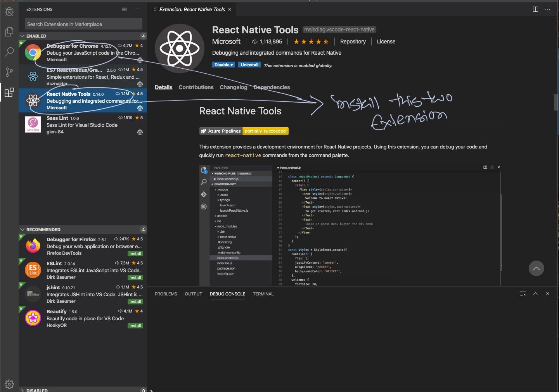The image size is (559, 392).
Task: Switch to the Dependencies tab
Action: (272, 87)
